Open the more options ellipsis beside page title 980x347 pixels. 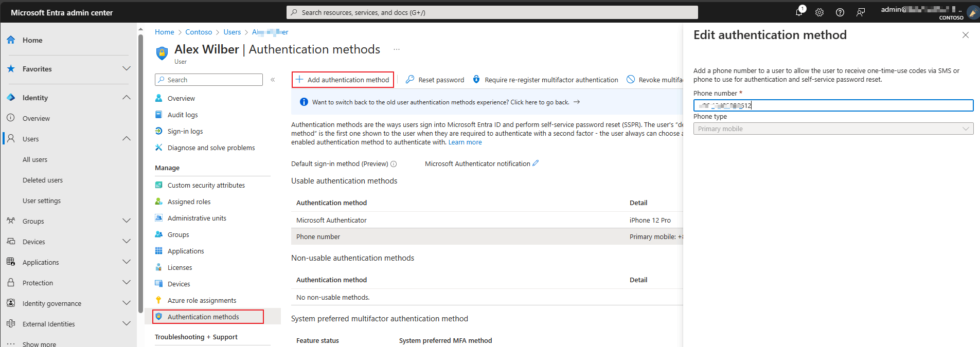pyautogui.click(x=397, y=49)
